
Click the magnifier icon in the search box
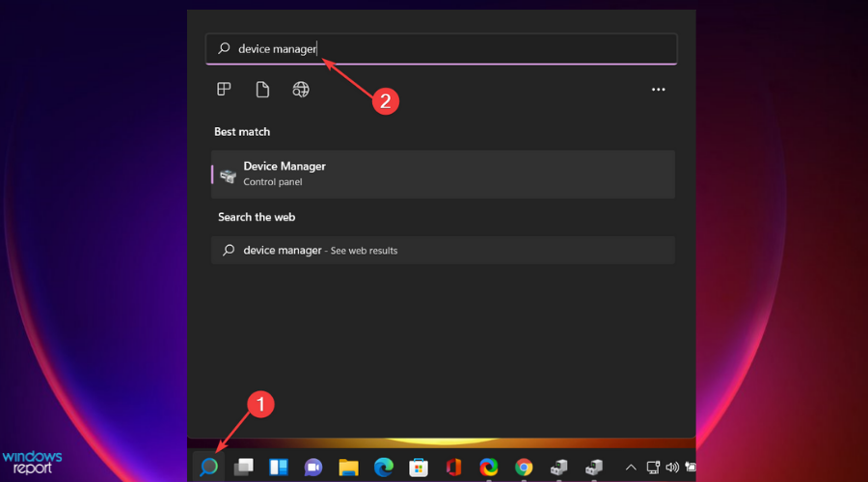tap(224, 48)
